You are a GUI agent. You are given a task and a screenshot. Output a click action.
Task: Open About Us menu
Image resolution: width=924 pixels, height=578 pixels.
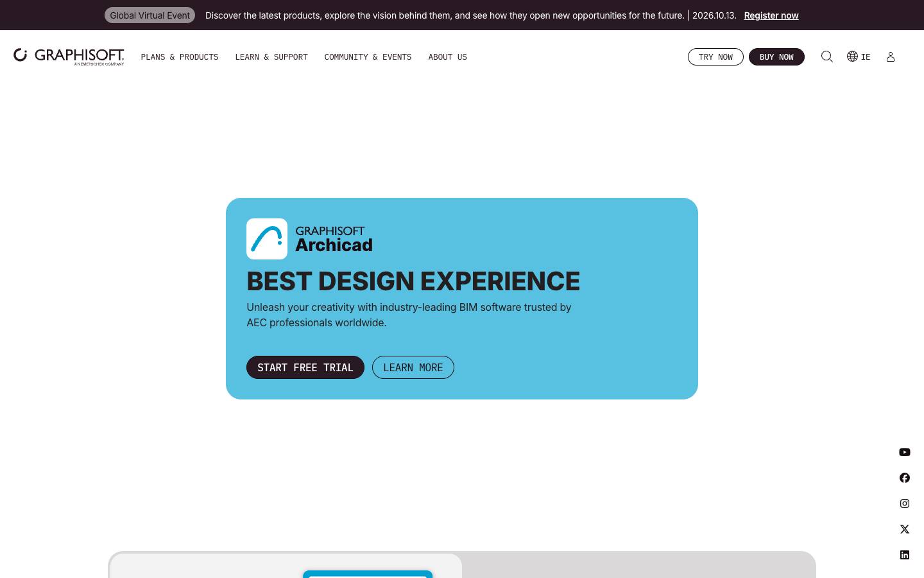click(x=448, y=57)
